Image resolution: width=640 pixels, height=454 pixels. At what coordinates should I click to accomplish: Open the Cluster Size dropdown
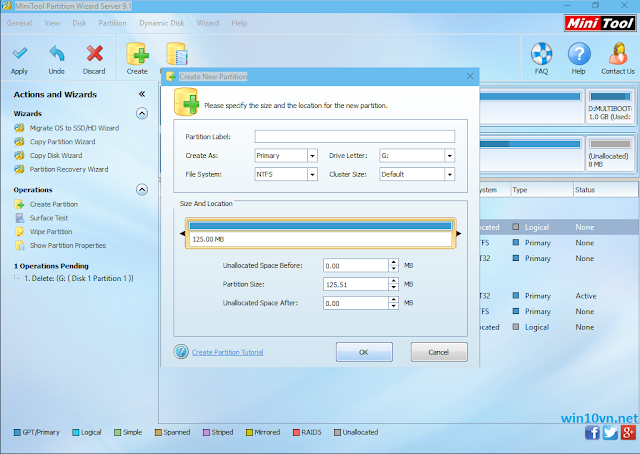[x=449, y=174]
